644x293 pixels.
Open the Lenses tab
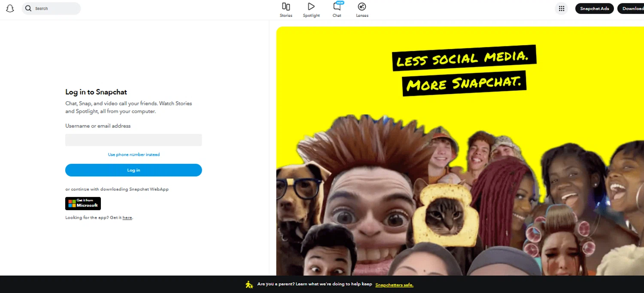point(362,10)
